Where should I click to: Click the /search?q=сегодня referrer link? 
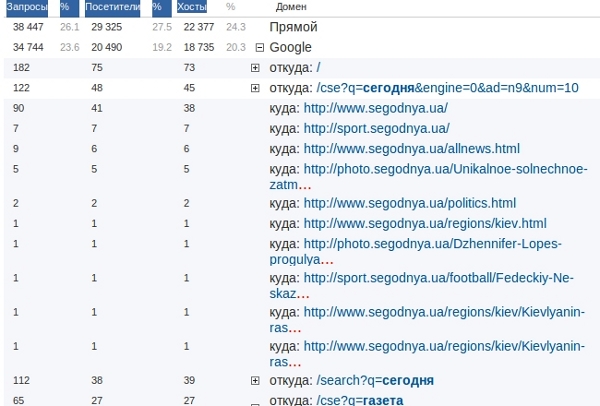click(375, 381)
